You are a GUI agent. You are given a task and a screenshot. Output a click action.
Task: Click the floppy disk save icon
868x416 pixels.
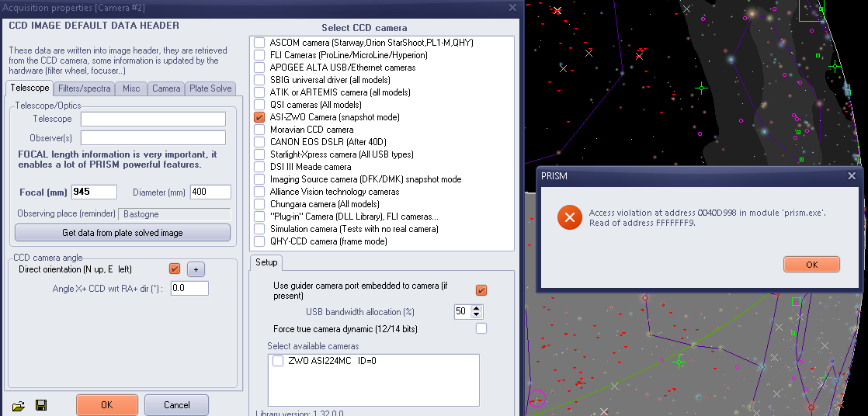pos(41,405)
